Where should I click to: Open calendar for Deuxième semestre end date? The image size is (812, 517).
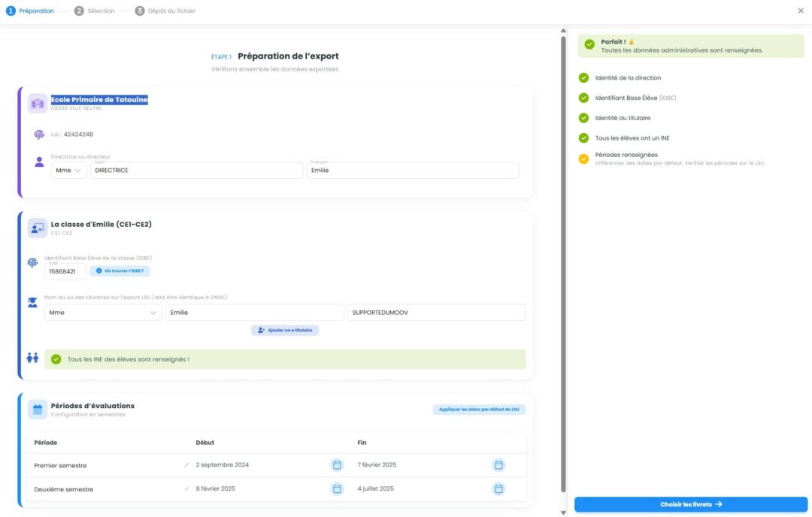click(x=498, y=489)
